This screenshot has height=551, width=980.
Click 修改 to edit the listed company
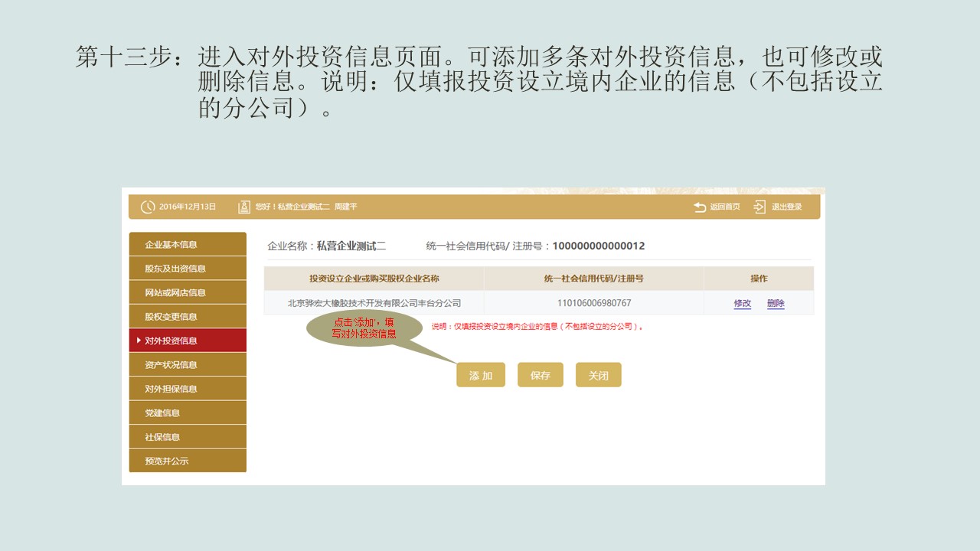click(741, 303)
